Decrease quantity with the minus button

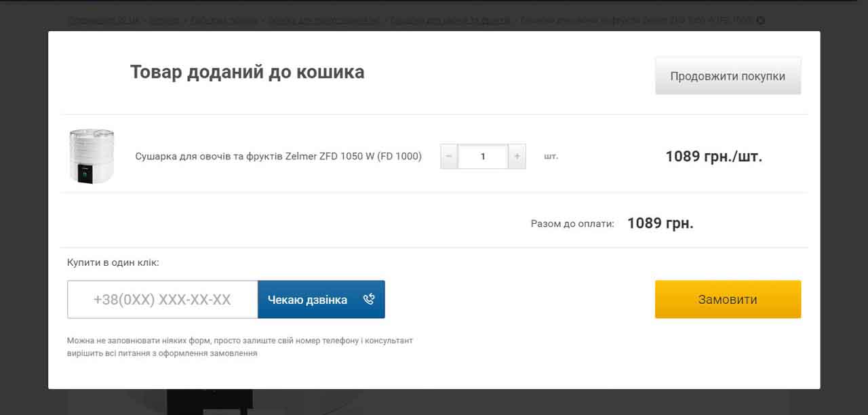449,157
